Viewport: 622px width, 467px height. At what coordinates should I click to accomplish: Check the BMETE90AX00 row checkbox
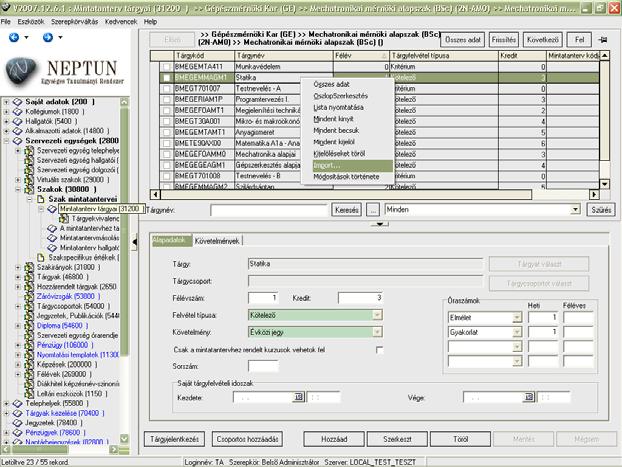167,143
